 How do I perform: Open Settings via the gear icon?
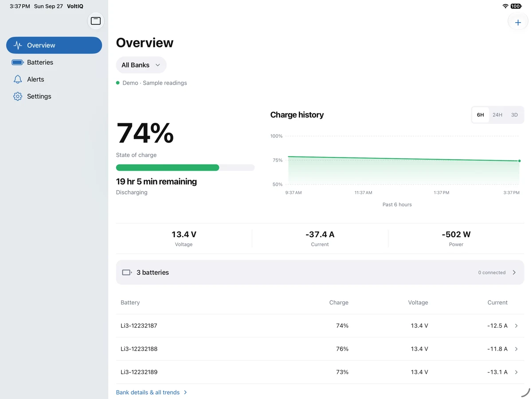[18, 96]
